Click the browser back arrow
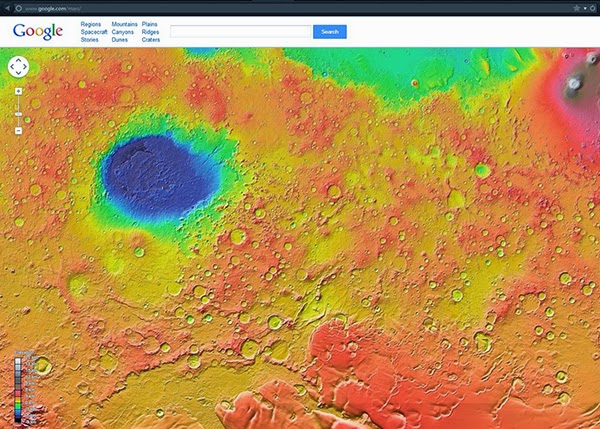Screen dimensions: 600x429 [x=7, y=8]
